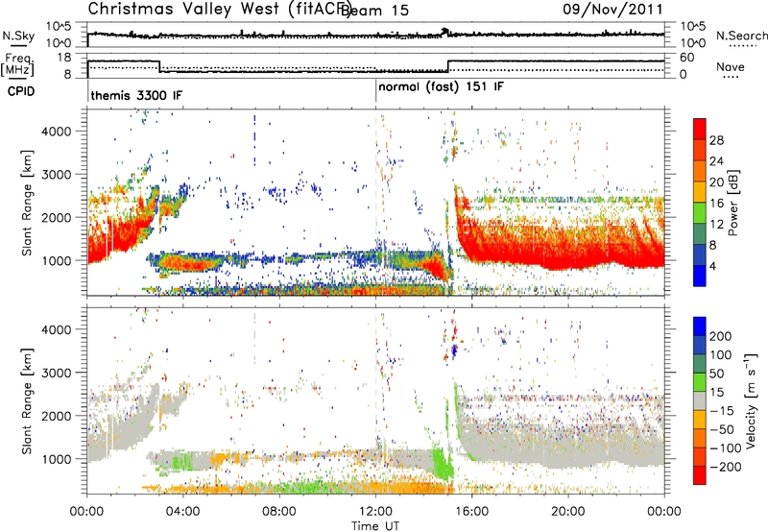Click the 16:00 time tick label
Image resolution: width=768 pixels, height=532 pixels.
click(471, 512)
